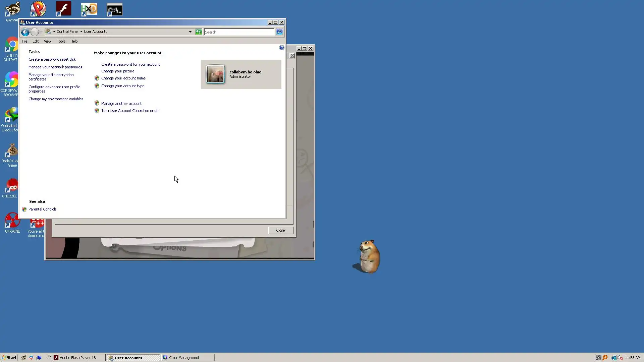
Task: Click the address bar refresh icon
Action: coord(199,32)
